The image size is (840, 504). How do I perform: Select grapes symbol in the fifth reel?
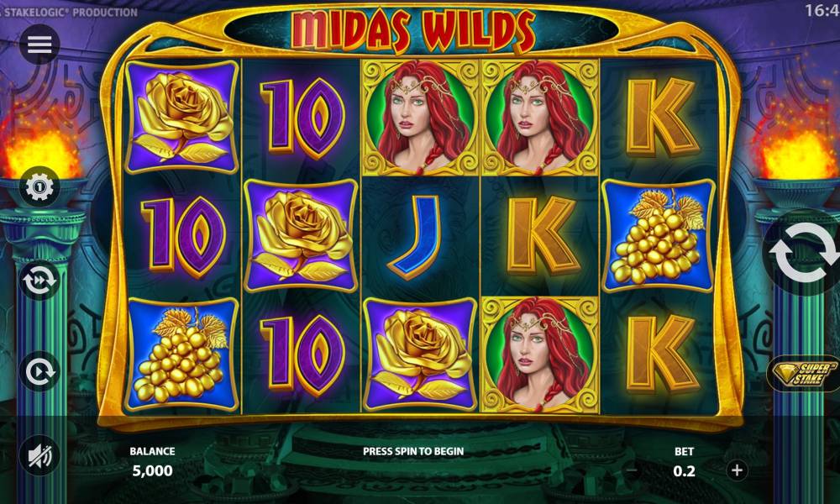[659, 236]
